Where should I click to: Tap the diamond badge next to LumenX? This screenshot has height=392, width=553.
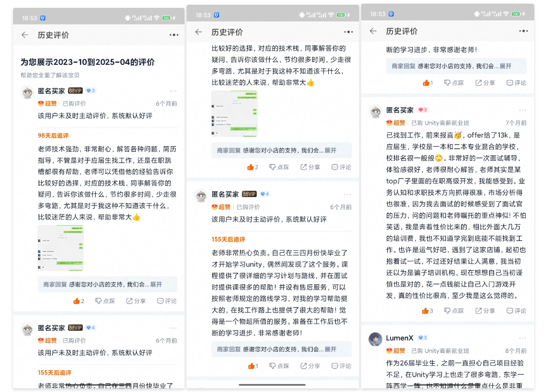(x=423, y=338)
